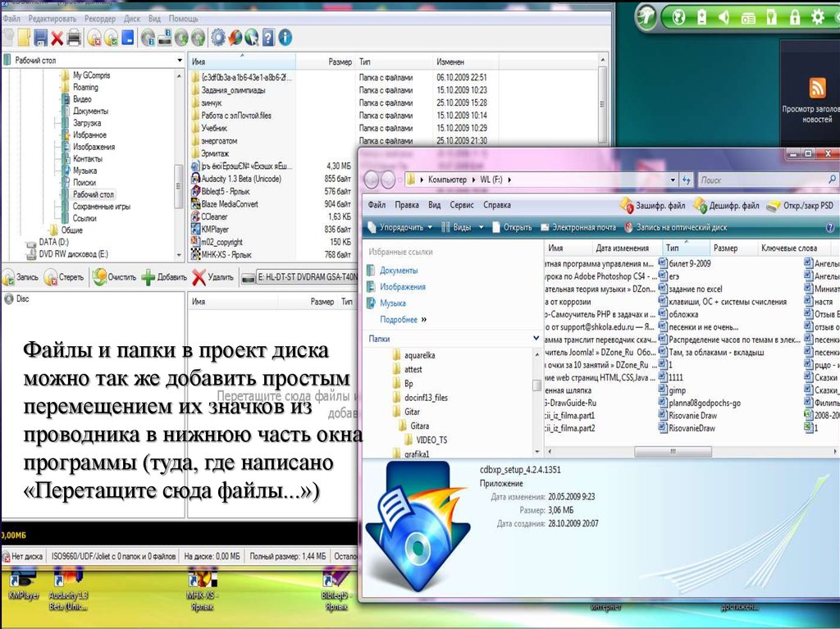
Task: Open the Файл menu in CDBurnerXP
Action: [x=11, y=19]
